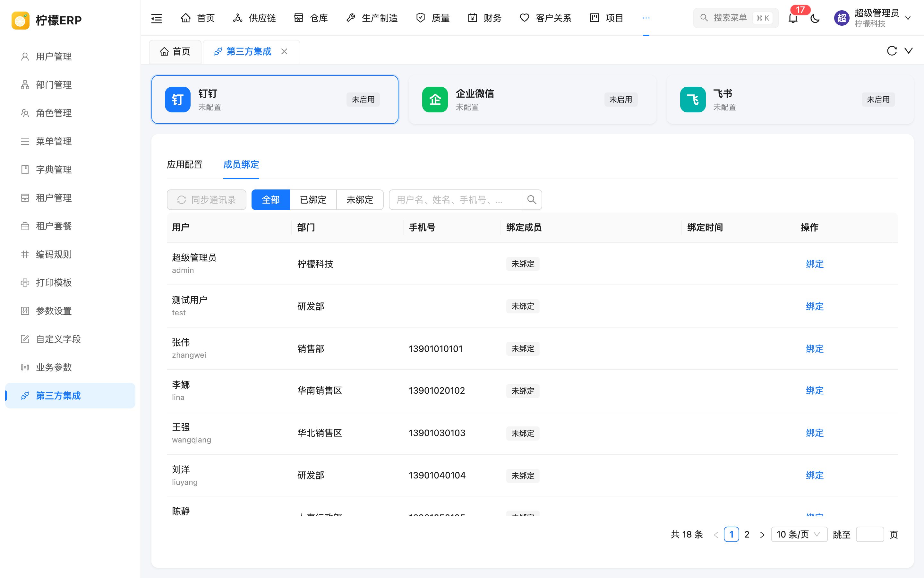Select the 未绑定 filter option
This screenshot has width=924, height=578.
pos(360,199)
